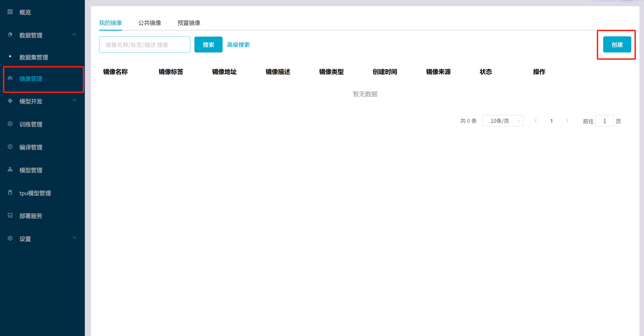
Task: Switch to the 公共镜像 tab
Action: 149,23
